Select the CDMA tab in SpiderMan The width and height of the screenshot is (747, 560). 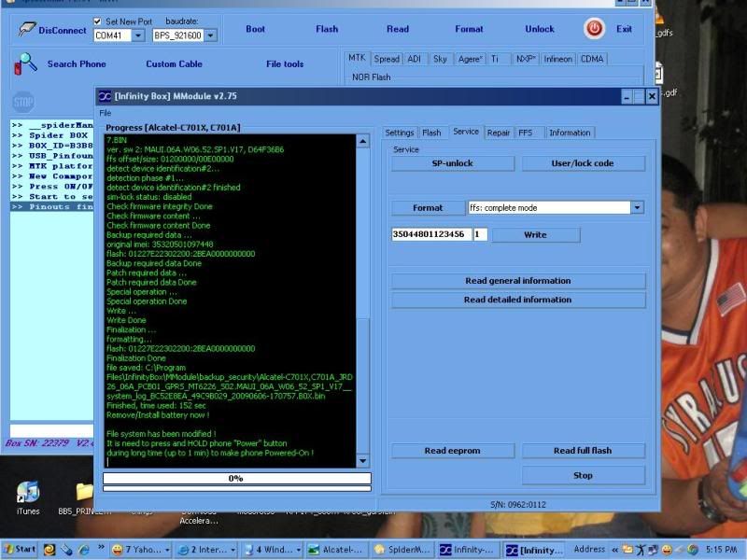(x=592, y=59)
